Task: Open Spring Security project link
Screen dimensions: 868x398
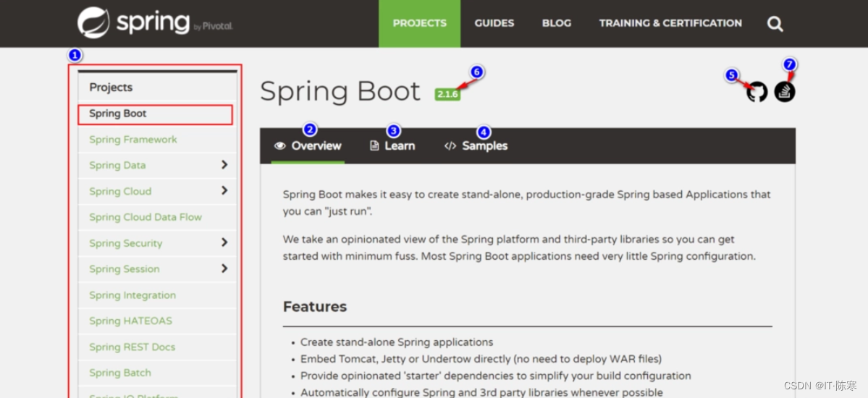Action: point(126,244)
